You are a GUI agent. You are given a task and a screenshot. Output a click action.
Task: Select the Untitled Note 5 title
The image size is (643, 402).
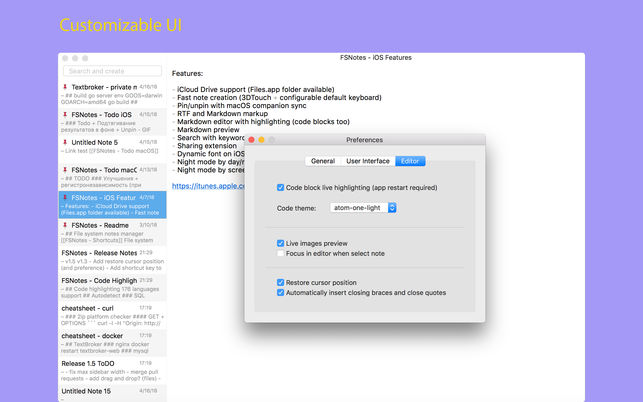tap(95, 142)
